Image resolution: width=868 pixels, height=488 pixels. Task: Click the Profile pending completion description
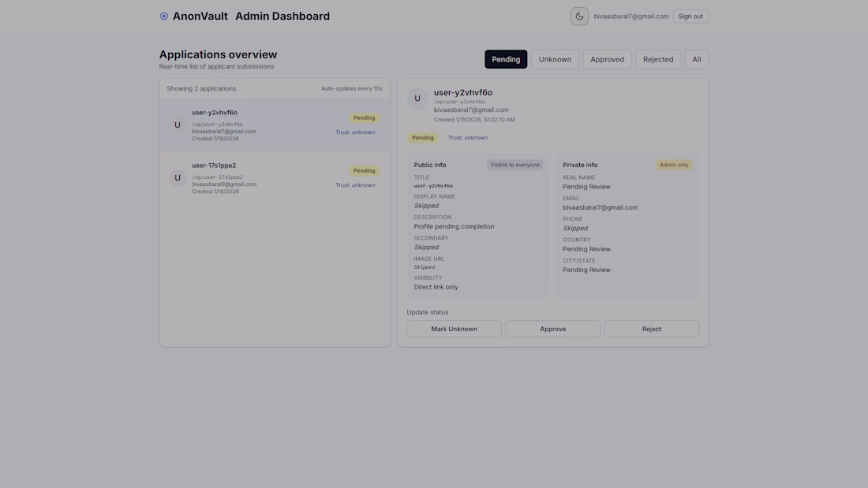coord(454,226)
